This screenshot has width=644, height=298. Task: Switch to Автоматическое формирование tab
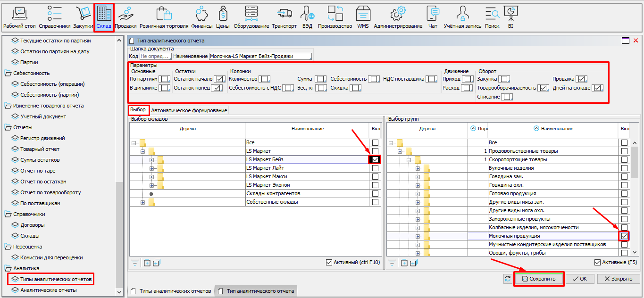(189, 110)
